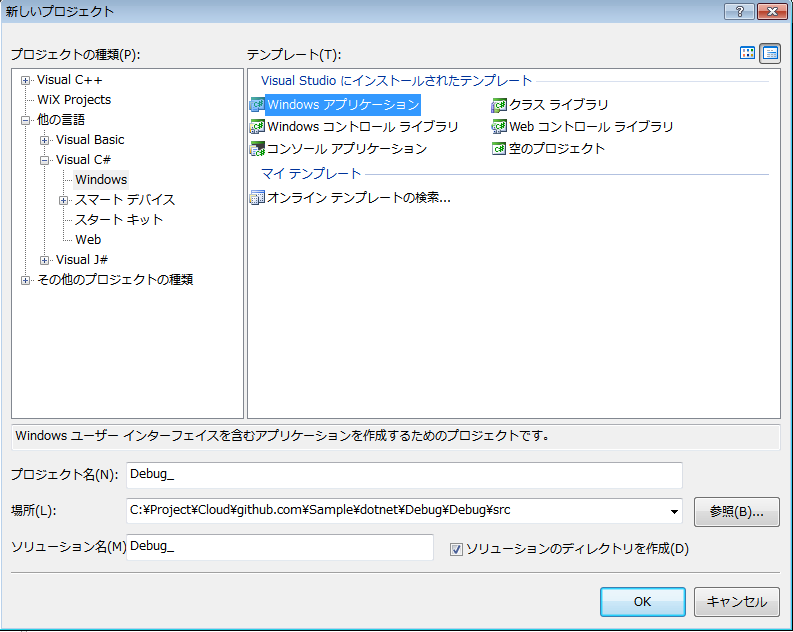Image resolution: width=793 pixels, height=632 pixels.
Task: Select the Web コントロール ライブラリ template icon
Action: point(499,126)
